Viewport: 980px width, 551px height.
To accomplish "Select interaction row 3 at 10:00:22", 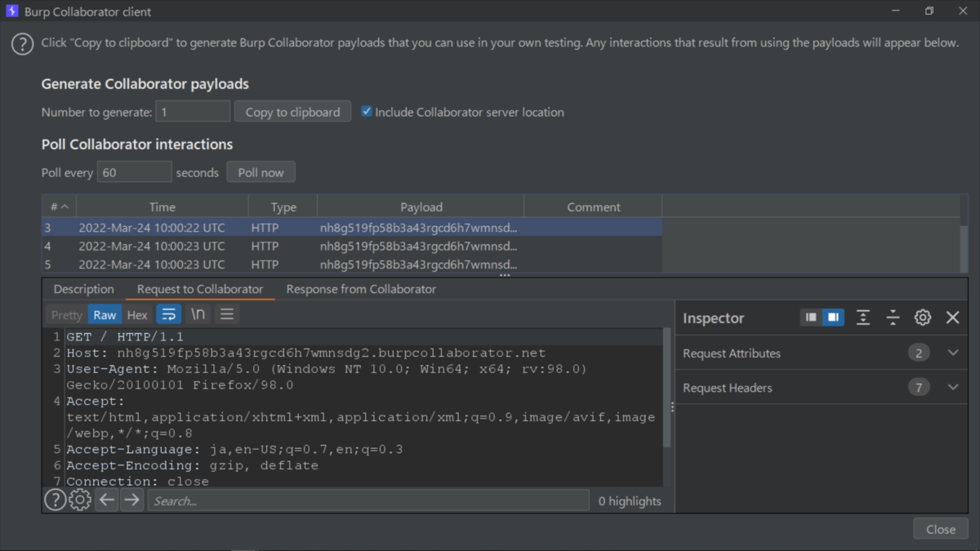I will point(352,228).
